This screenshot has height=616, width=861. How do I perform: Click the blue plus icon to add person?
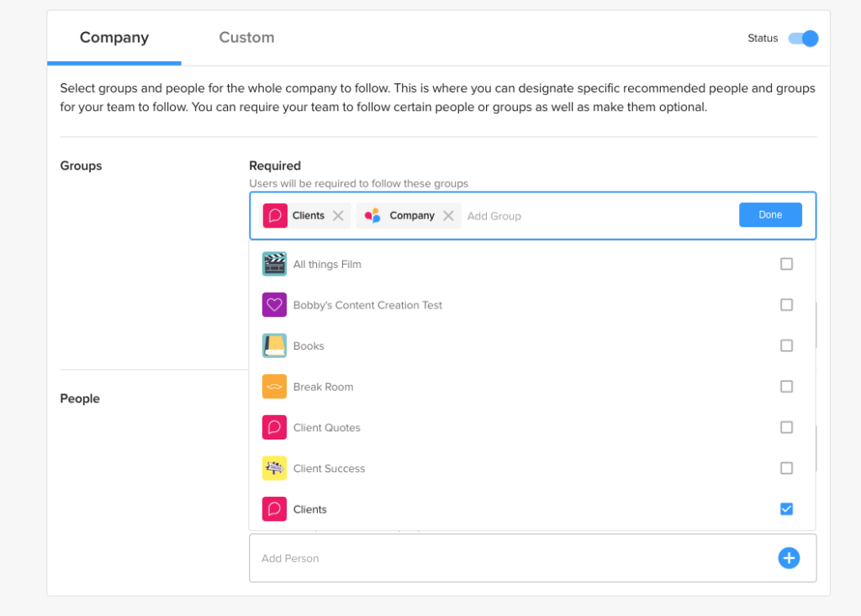tap(789, 558)
